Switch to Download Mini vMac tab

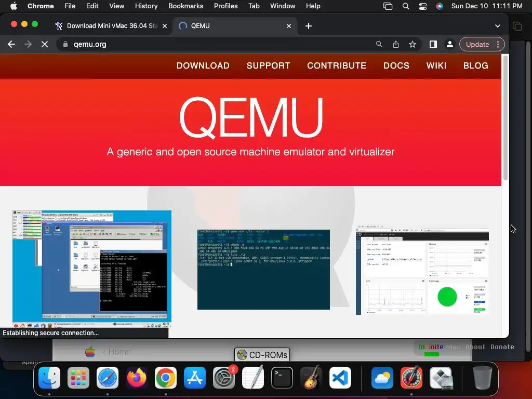tap(111, 26)
